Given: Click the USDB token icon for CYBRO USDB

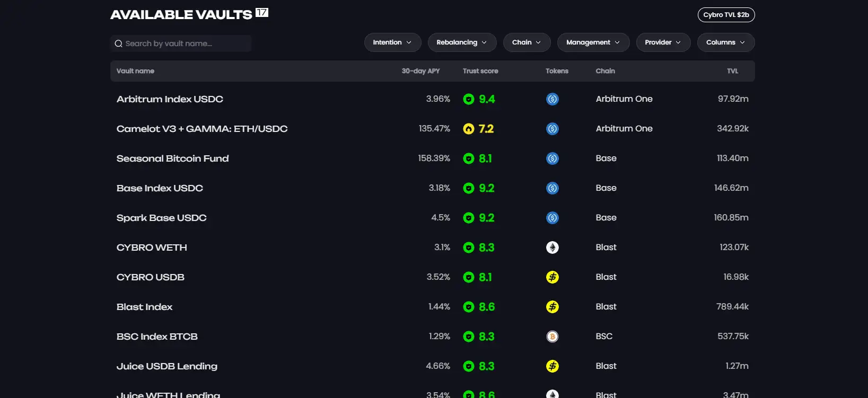Looking at the screenshot, I should click(552, 277).
